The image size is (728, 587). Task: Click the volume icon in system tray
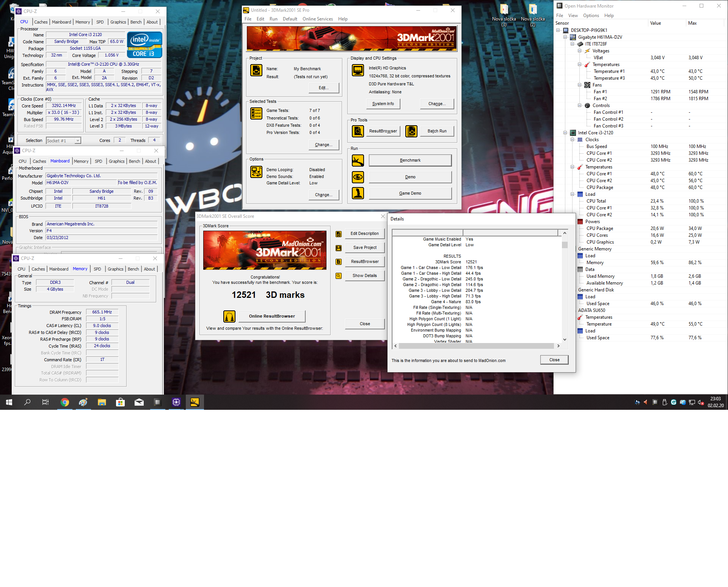click(701, 402)
